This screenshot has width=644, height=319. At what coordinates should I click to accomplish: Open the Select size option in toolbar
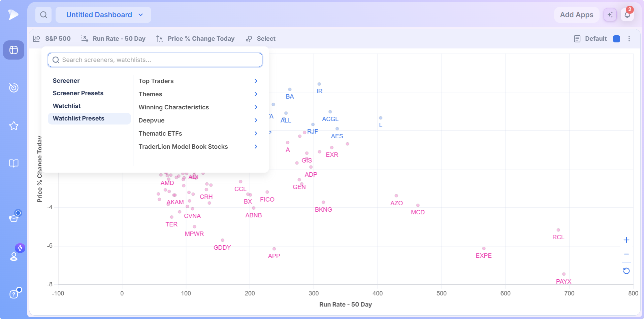click(x=261, y=39)
